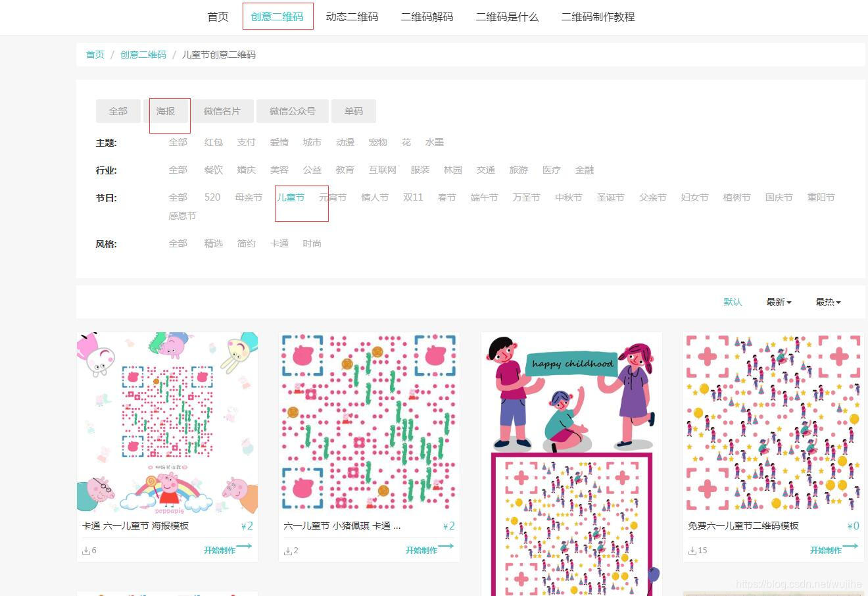This screenshot has width=868, height=596.
Task: Click download icon showing 2 downloads
Action: pos(288,551)
